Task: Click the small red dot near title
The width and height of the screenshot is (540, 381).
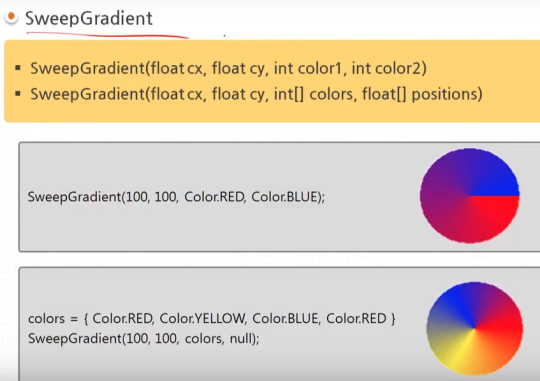Action: coord(224,35)
